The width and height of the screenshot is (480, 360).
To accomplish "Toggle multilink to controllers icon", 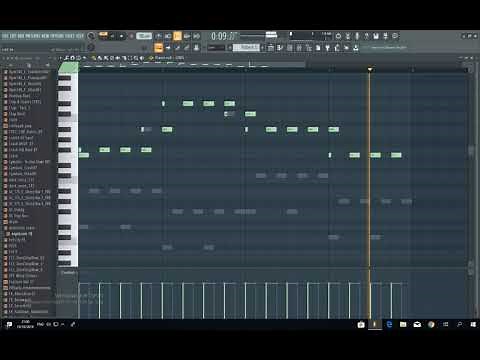I will 196,48.
